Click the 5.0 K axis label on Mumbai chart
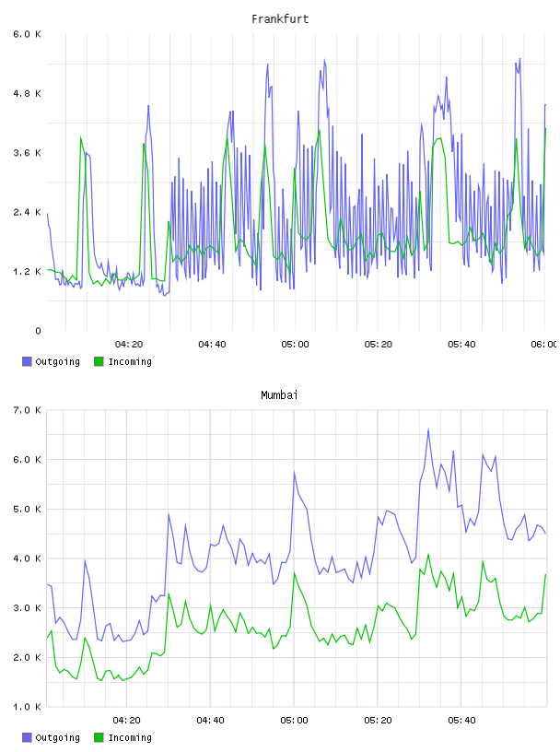The image size is (560, 752). 28,509
